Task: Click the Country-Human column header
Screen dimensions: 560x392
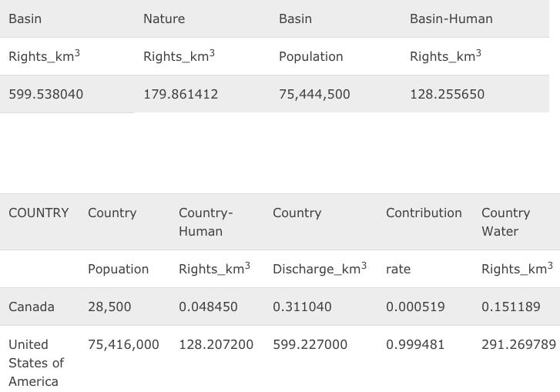Action: (x=206, y=222)
